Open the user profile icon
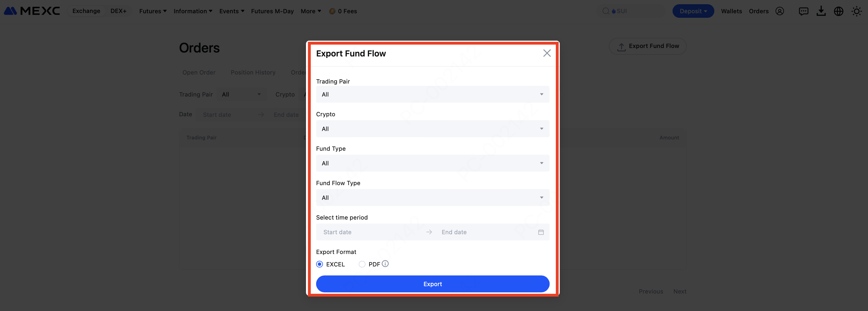 point(780,11)
